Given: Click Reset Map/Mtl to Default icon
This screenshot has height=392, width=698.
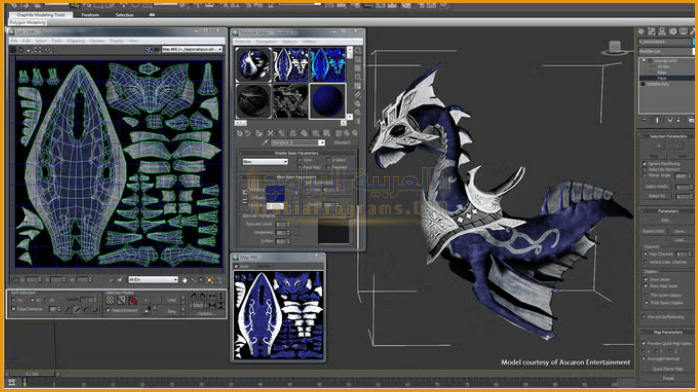Looking at the screenshot, I should point(270,133).
